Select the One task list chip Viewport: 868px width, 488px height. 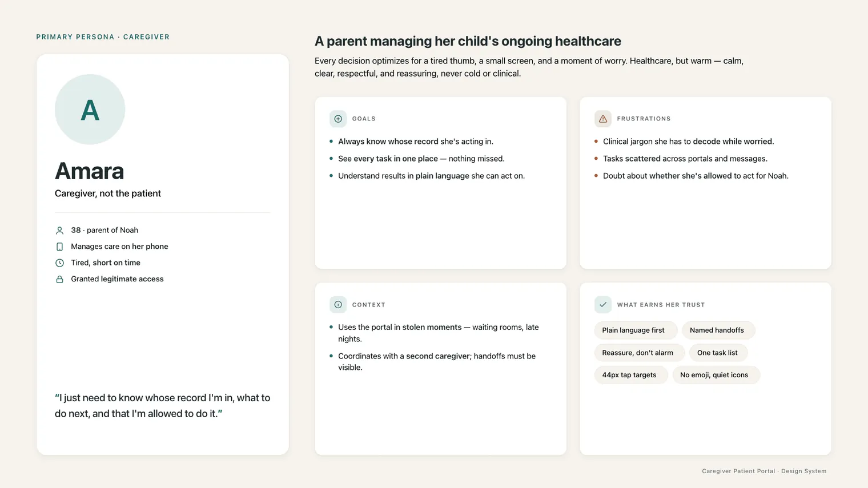click(718, 353)
